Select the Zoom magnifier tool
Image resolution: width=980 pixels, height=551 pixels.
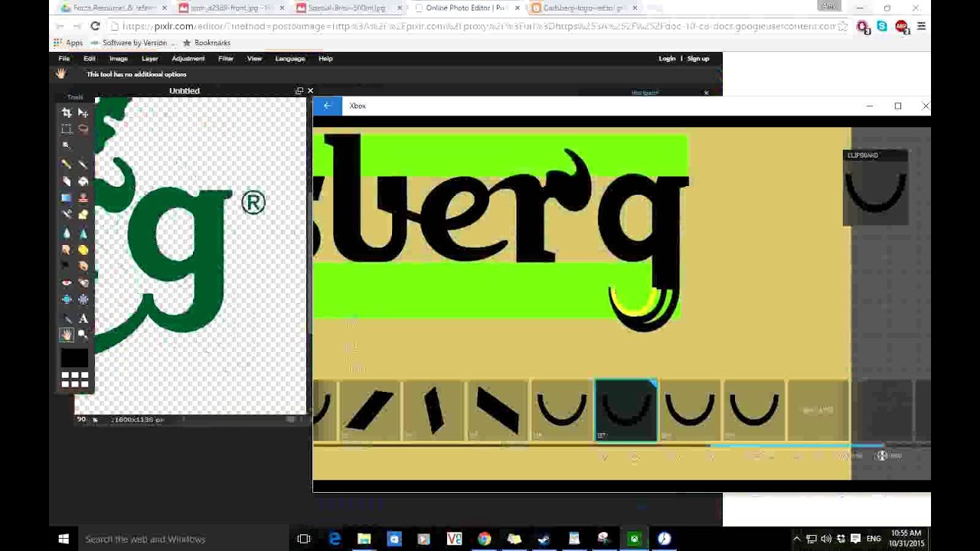tap(83, 335)
